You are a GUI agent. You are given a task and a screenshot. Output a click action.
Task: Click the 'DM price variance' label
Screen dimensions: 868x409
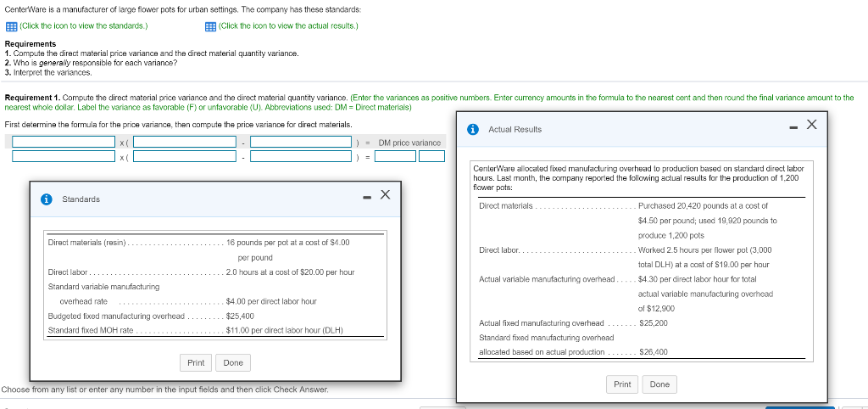click(x=409, y=143)
